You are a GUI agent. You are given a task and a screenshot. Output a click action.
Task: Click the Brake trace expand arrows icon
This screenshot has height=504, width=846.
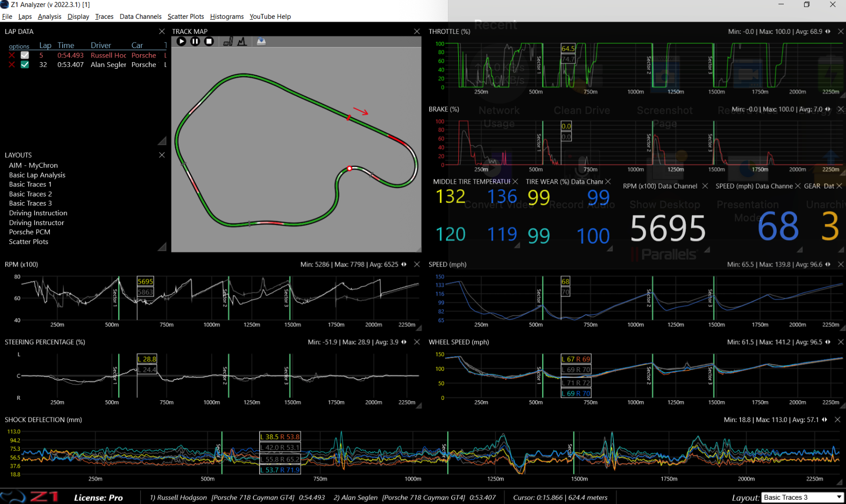point(828,109)
